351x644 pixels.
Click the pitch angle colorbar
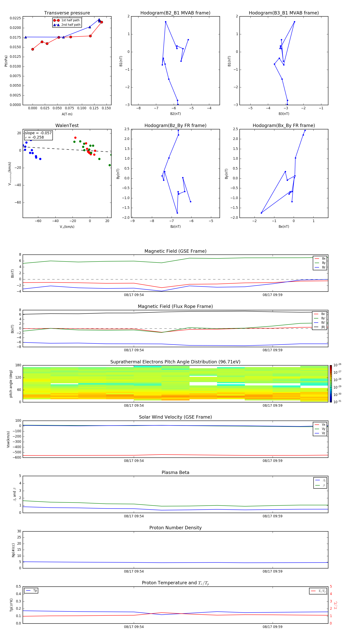point(331,384)
